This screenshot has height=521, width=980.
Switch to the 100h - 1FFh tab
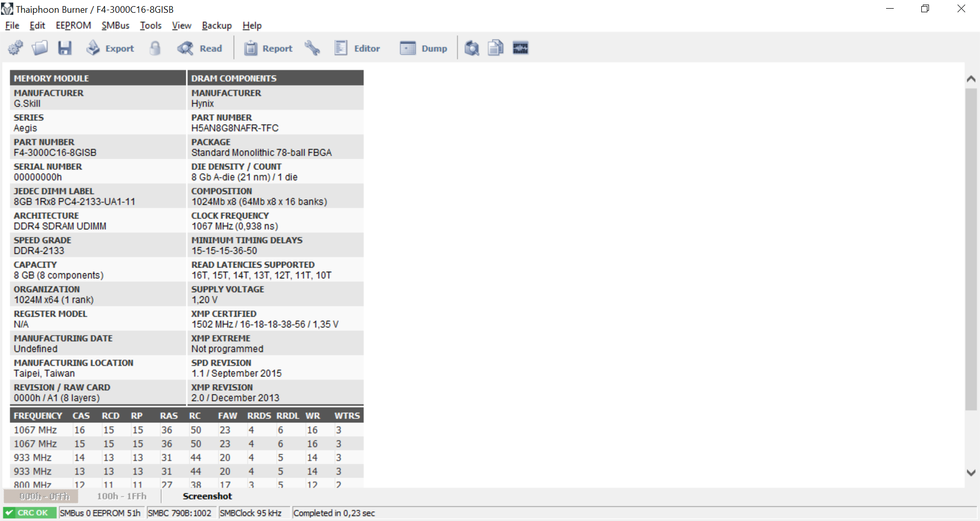coord(121,496)
